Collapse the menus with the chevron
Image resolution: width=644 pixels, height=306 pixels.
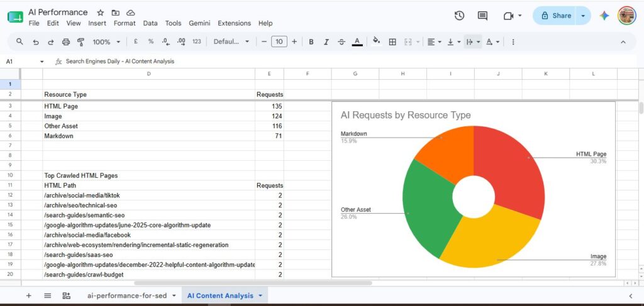coord(623,42)
